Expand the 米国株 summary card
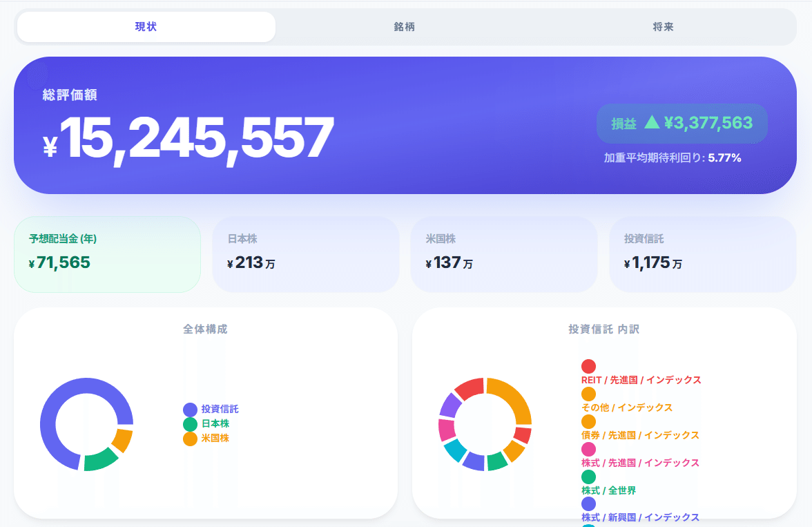812x527 pixels. (504, 254)
